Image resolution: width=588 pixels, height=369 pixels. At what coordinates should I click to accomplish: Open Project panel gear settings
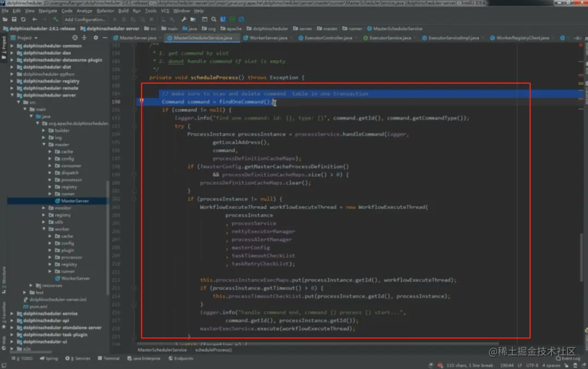click(x=96, y=38)
